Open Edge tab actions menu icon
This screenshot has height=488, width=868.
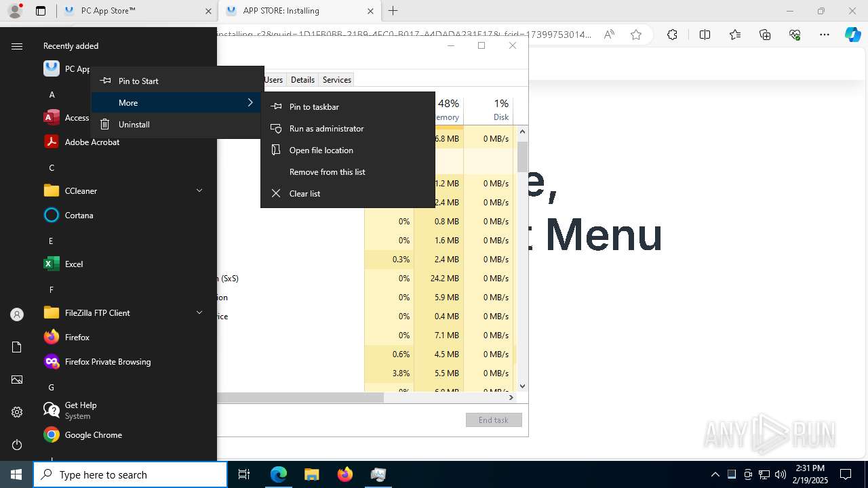(41, 11)
